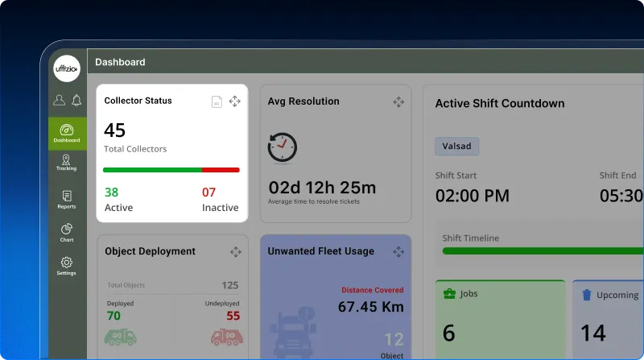
Task: Click the 'Object Deployment' card title
Action: pyautogui.click(x=150, y=251)
